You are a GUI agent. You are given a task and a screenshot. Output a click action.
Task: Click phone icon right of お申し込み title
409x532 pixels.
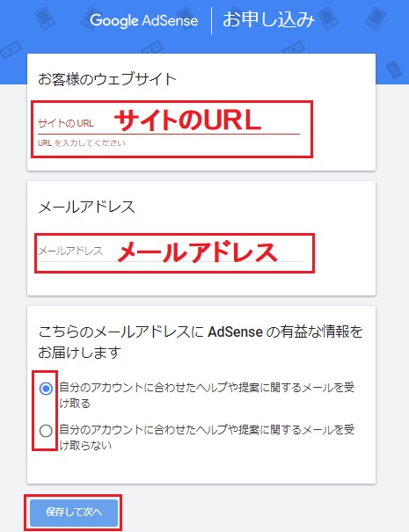click(327, 18)
